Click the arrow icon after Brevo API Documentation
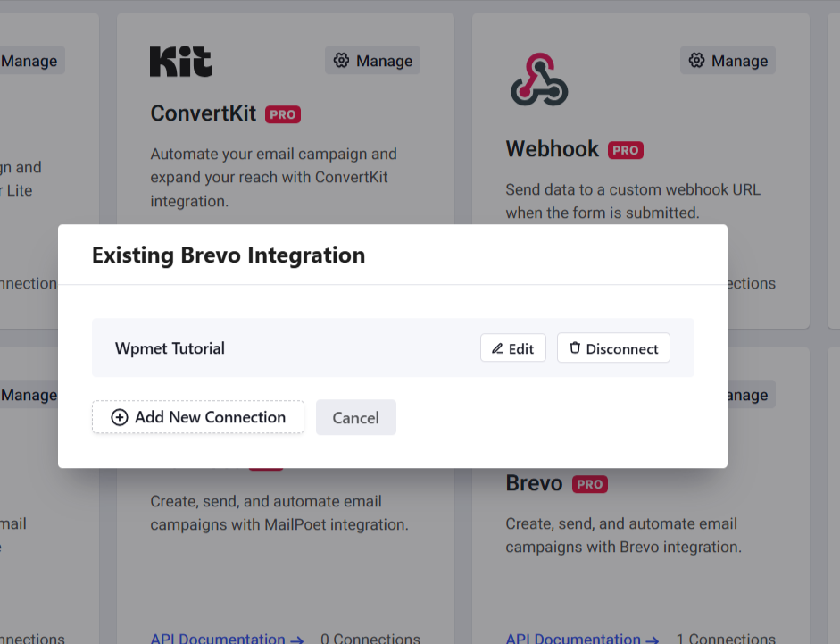 point(654,639)
